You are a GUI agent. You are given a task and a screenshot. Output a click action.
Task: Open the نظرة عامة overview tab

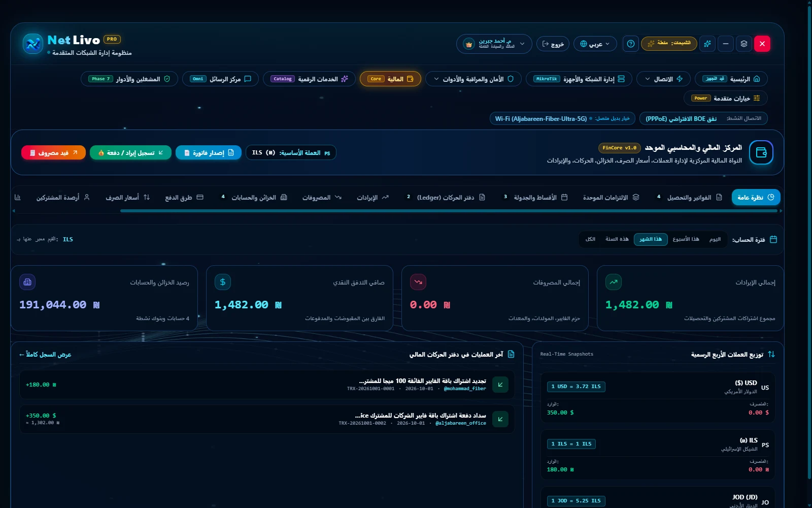(x=756, y=197)
